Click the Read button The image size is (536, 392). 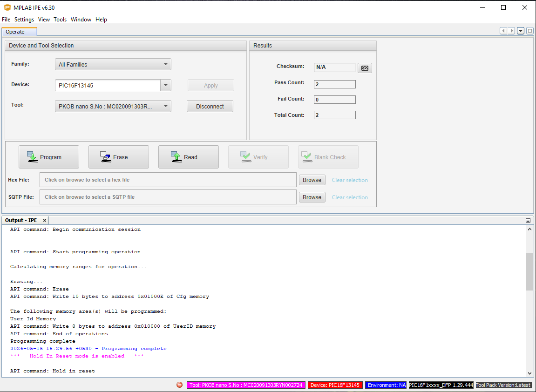188,157
